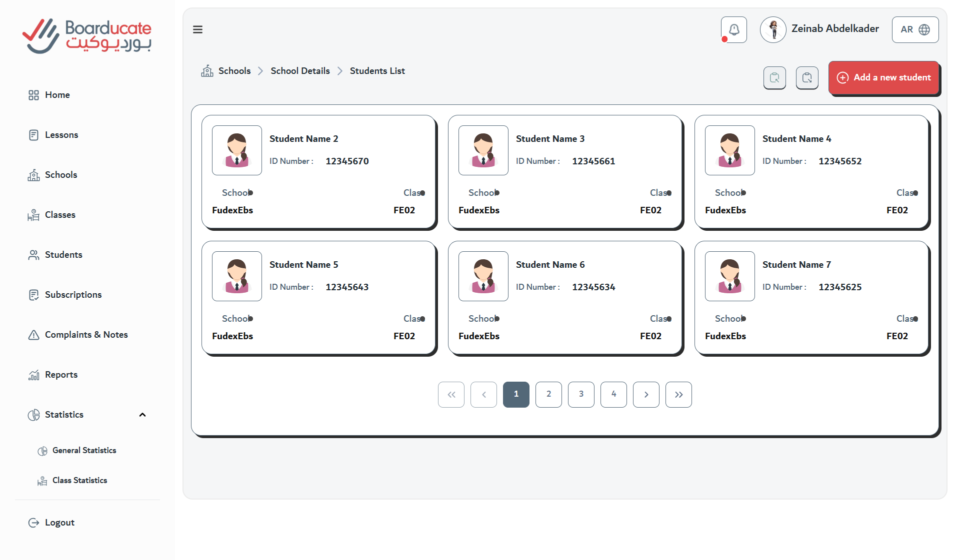Open Student Name 4 card

click(x=811, y=172)
